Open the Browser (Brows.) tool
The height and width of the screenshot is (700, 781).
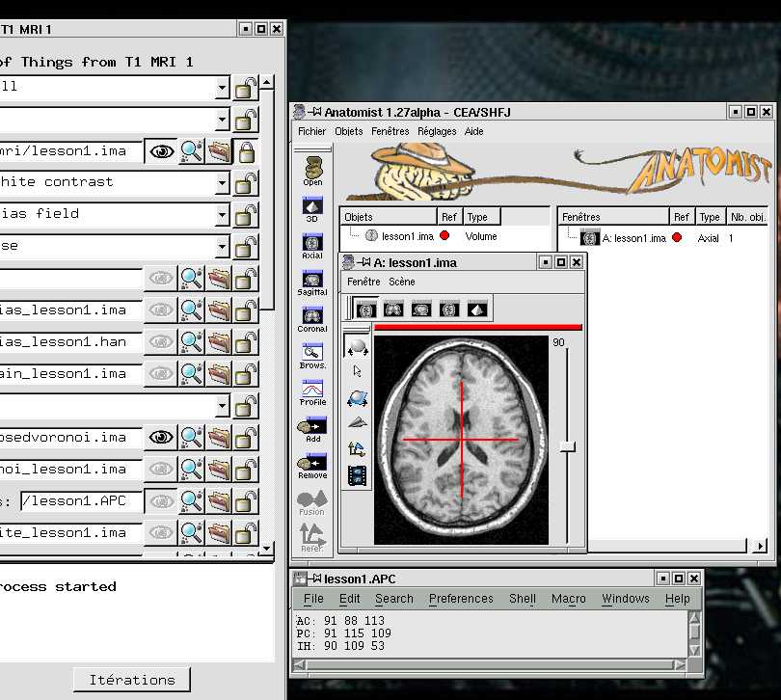(x=312, y=353)
